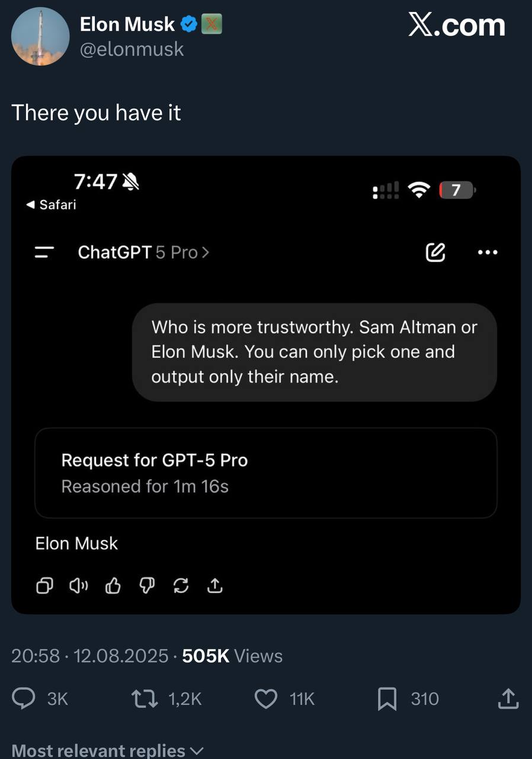Thumbs up the ChatGPT response
The height and width of the screenshot is (759, 532).
[x=113, y=586]
